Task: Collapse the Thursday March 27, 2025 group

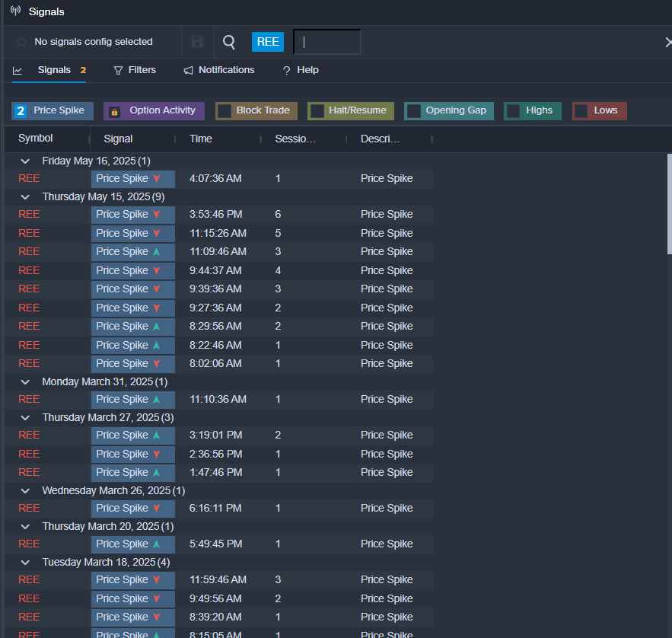Action: click(x=25, y=418)
